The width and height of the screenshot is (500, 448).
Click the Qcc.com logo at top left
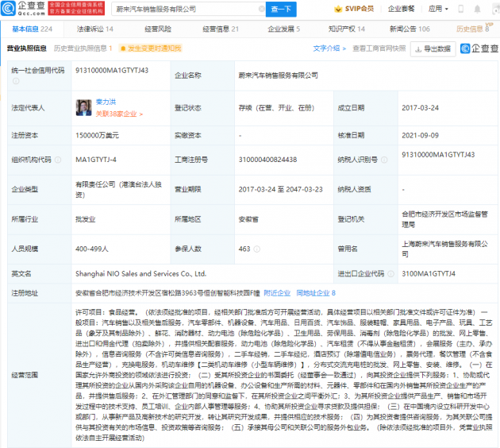(23, 9)
